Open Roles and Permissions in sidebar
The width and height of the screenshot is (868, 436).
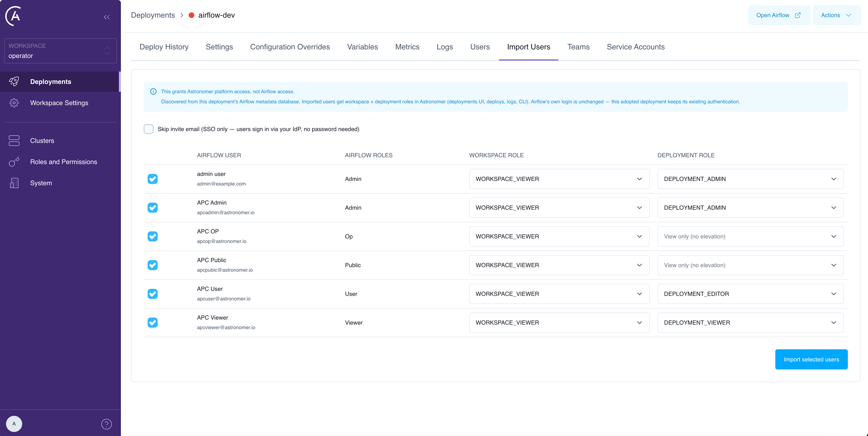(60, 162)
